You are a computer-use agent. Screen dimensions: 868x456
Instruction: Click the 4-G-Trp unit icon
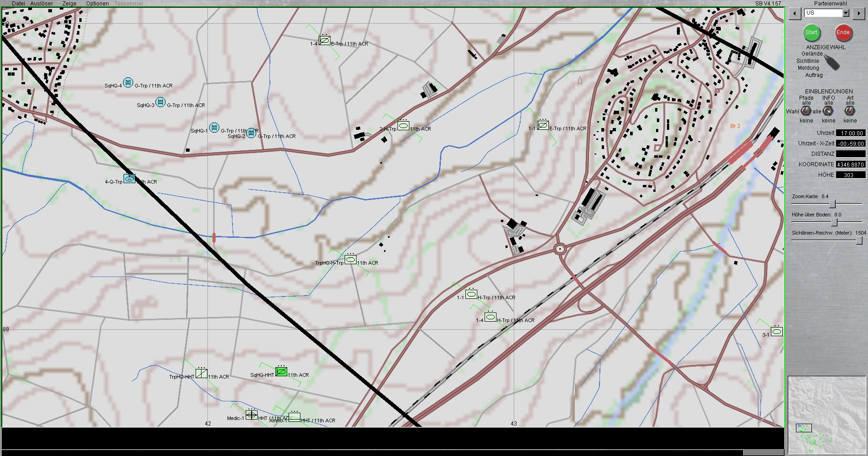(129, 179)
